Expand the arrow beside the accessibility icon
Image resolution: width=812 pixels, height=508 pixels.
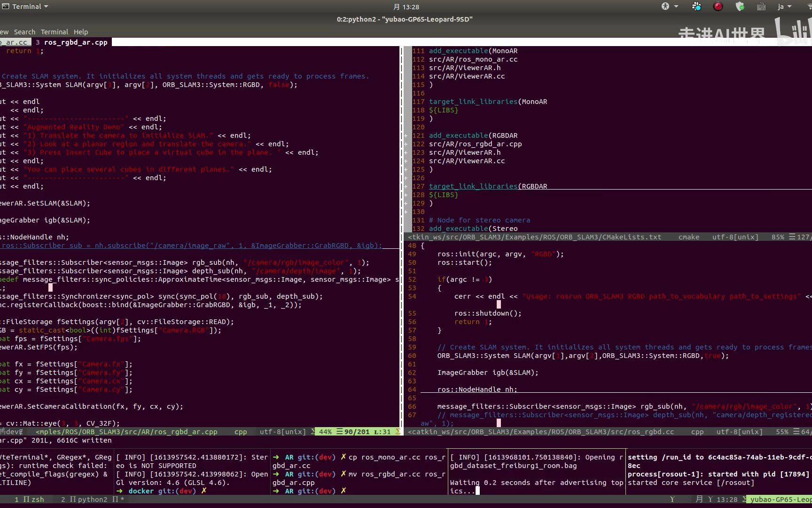(x=676, y=7)
